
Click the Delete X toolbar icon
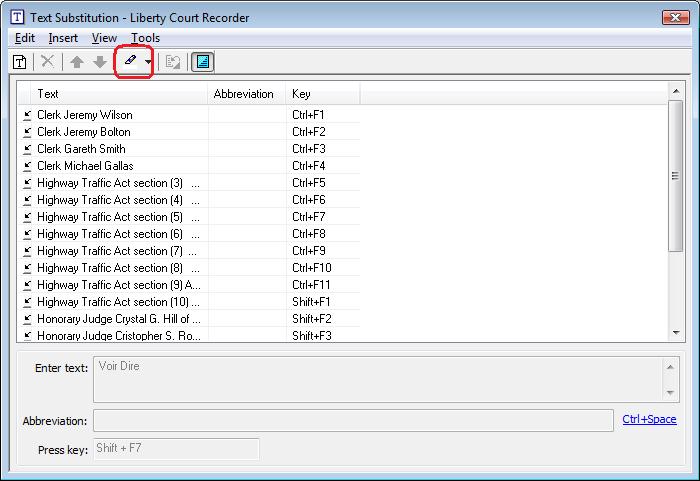[47, 61]
